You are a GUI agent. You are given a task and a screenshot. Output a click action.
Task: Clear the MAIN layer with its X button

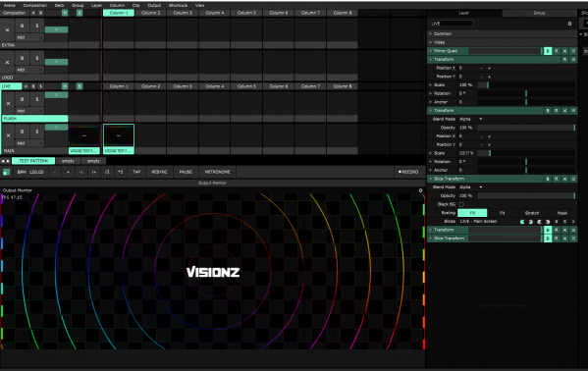(8, 135)
